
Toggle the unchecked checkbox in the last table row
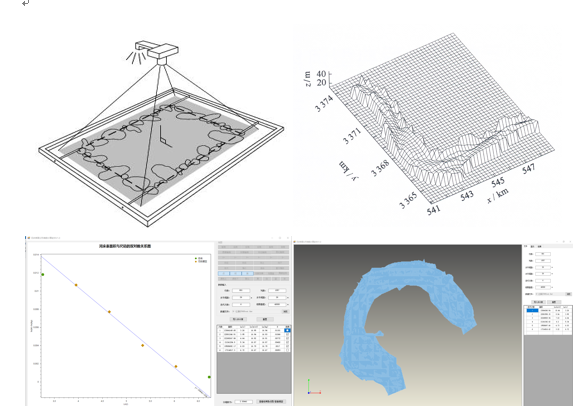click(x=288, y=350)
